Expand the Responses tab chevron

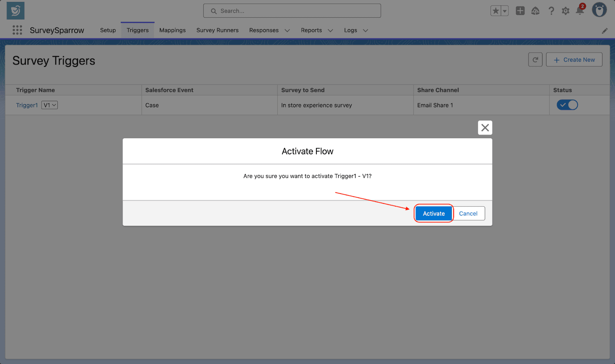[x=287, y=30]
